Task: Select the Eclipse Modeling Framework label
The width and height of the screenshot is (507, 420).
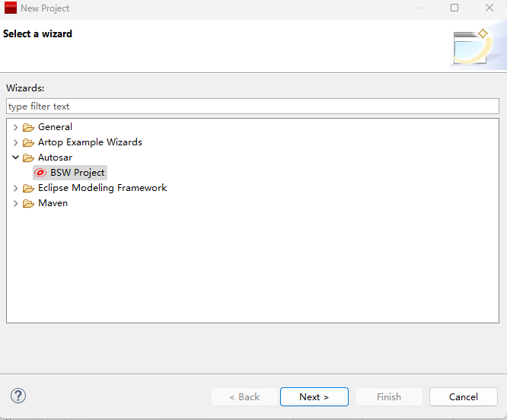Action: pos(102,188)
